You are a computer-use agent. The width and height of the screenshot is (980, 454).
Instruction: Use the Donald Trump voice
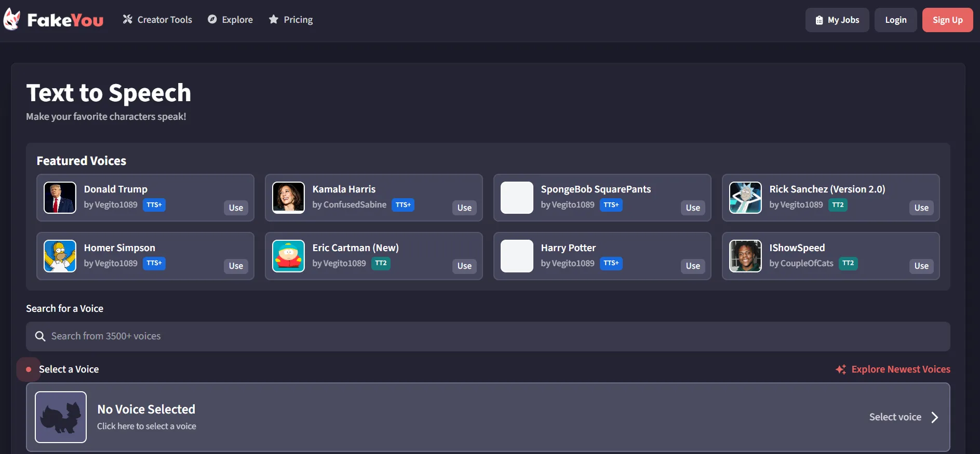point(236,208)
